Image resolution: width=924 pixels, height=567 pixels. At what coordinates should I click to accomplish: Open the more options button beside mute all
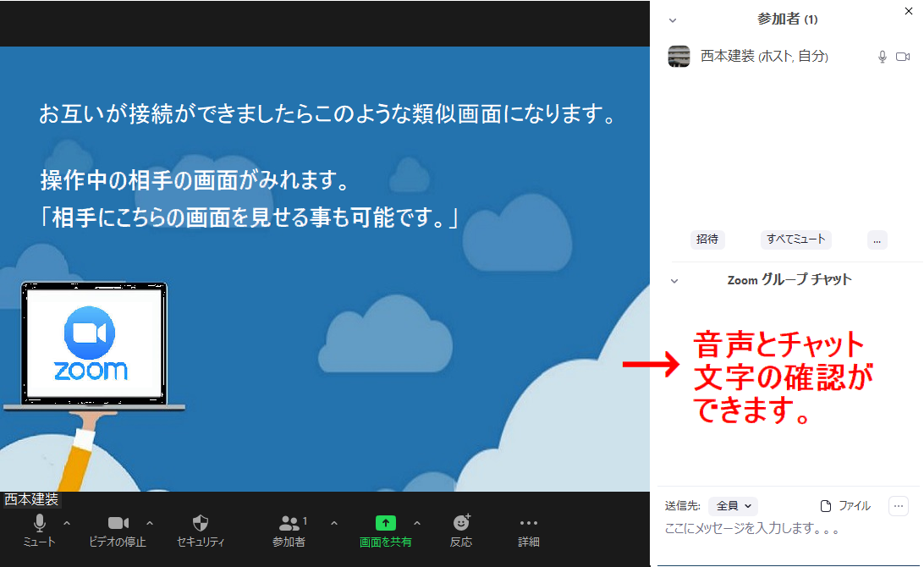tap(877, 239)
